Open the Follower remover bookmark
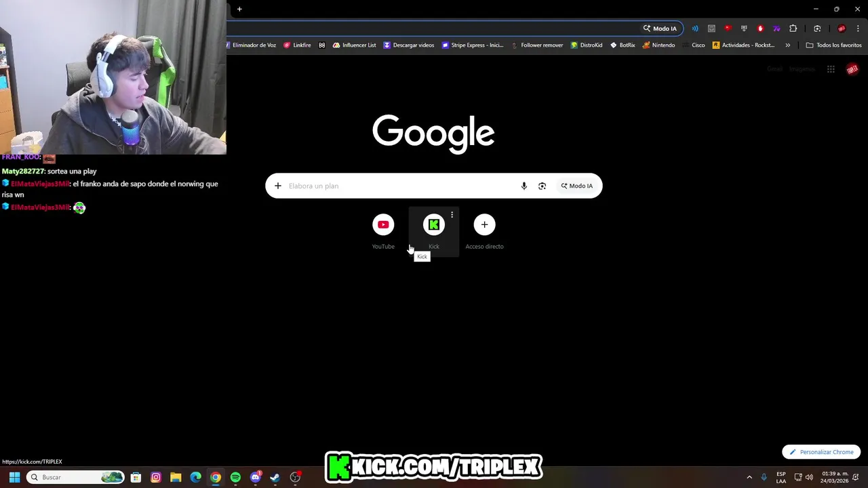Screen dimensions: 868x488 coord(537,45)
